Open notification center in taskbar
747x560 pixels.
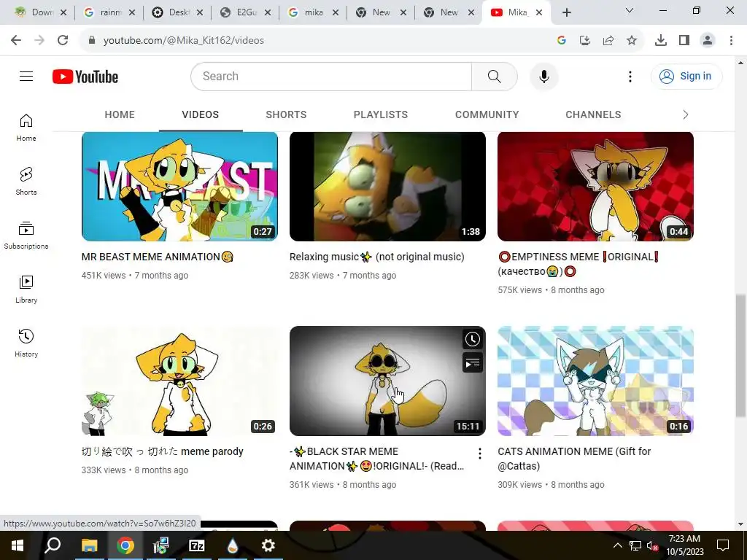pyautogui.click(x=723, y=545)
